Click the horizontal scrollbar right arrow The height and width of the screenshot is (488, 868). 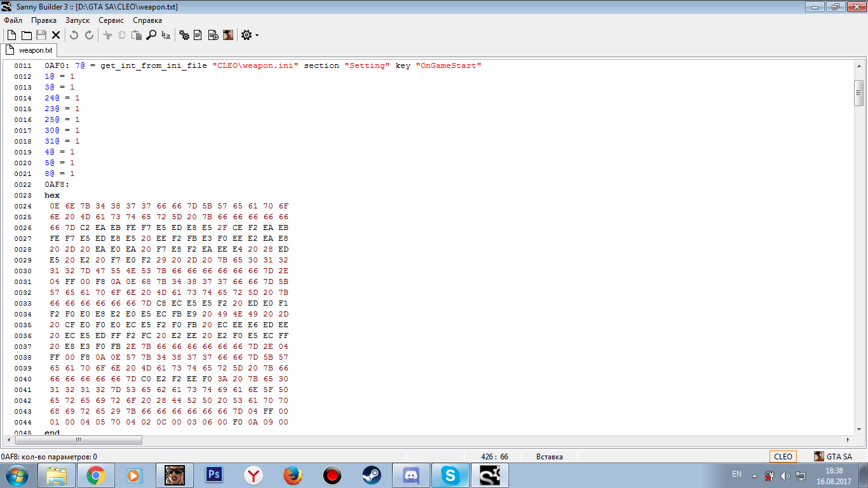(848, 440)
